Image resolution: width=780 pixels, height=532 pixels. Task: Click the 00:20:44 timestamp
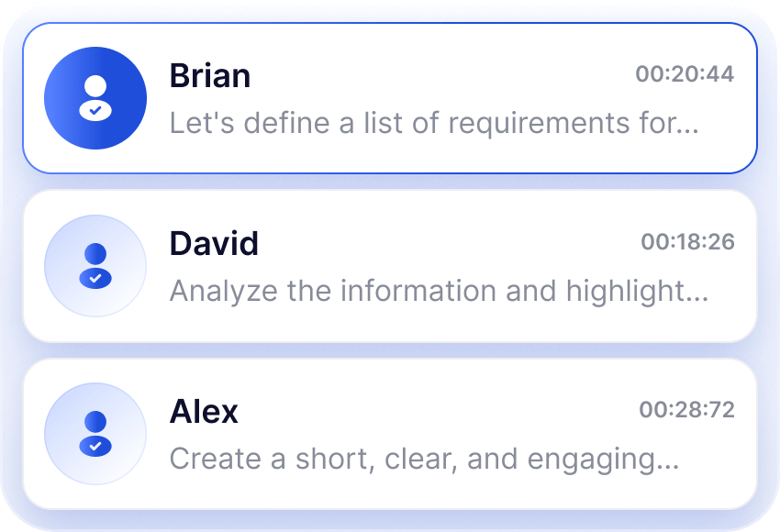[685, 74]
